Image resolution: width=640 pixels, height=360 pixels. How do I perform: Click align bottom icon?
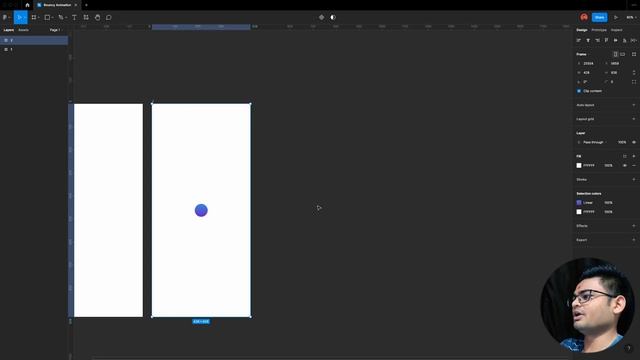tap(624, 40)
